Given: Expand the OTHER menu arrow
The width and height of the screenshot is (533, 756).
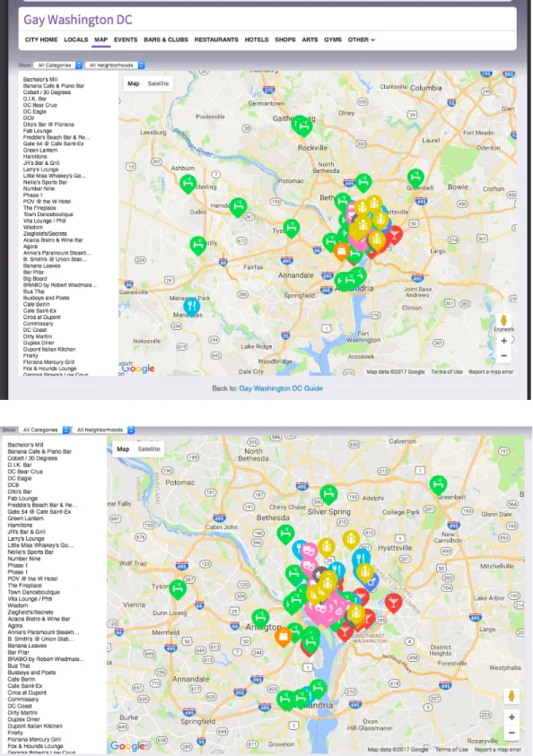Looking at the screenshot, I should tap(373, 40).
